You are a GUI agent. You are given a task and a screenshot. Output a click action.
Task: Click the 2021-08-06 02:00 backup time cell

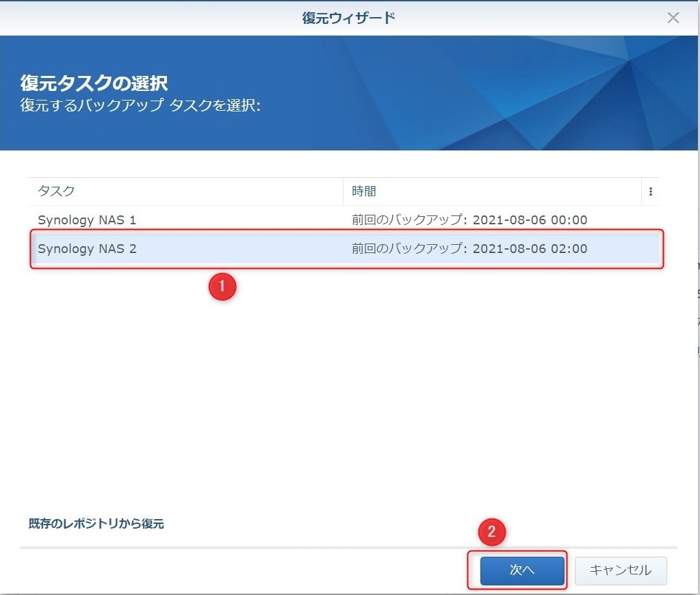530,249
